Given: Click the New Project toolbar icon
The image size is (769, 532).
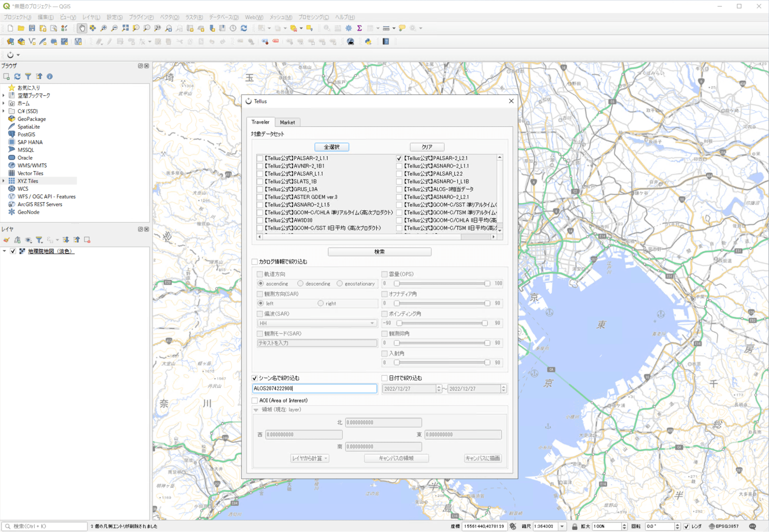Looking at the screenshot, I should click(x=10, y=28).
